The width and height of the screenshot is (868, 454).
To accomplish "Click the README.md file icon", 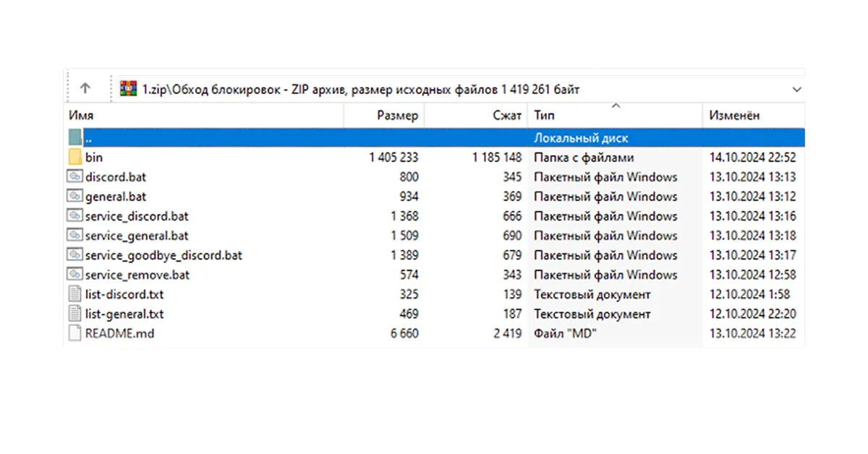I will point(75,333).
